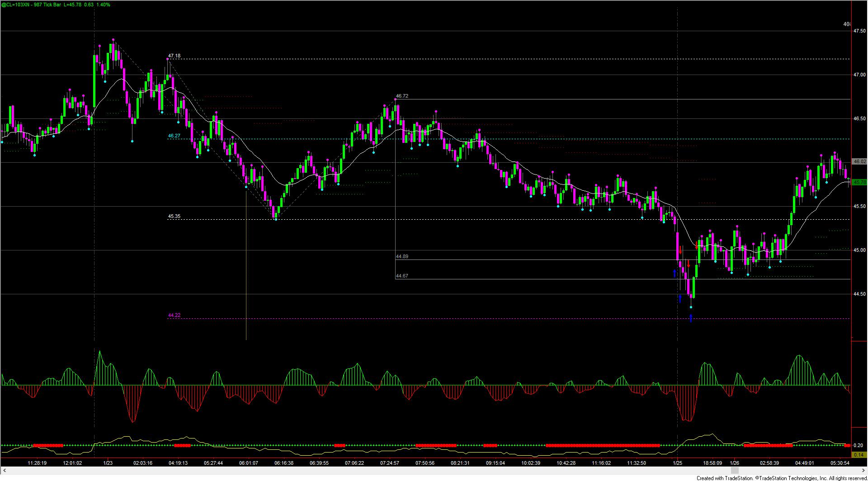Click the 47.50 price axis label

pyautogui.click(x=859, y=31)
